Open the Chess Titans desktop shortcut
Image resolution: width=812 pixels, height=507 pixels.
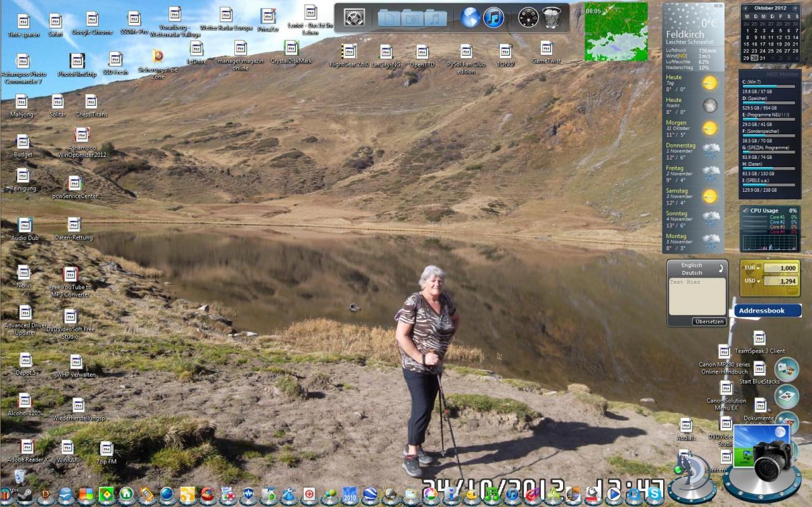point(91,106)
